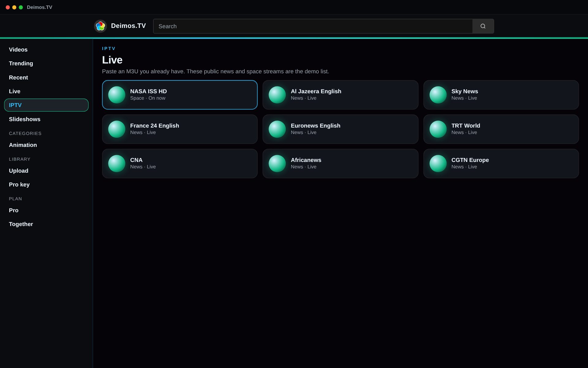Click the IPTV breadcrumb above Live heading
588x368 pixels.
tap(109, 48)
